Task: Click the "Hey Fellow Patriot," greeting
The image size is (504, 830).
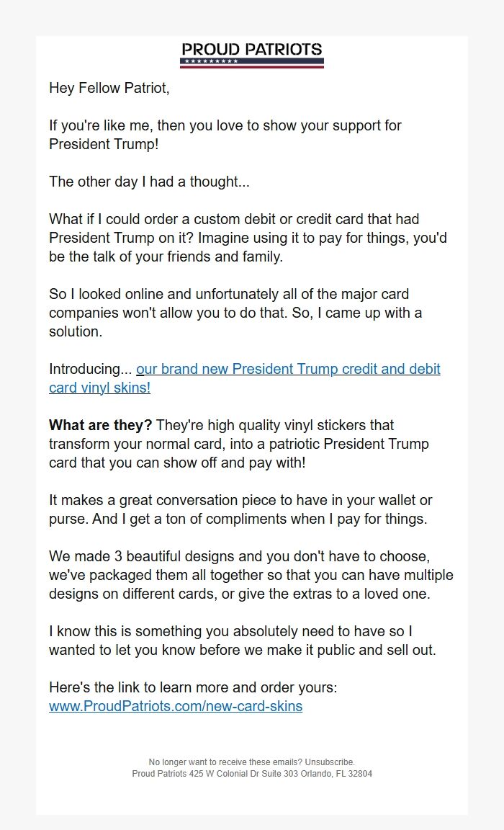Action: pyautogui.click(x=109, y=89)
